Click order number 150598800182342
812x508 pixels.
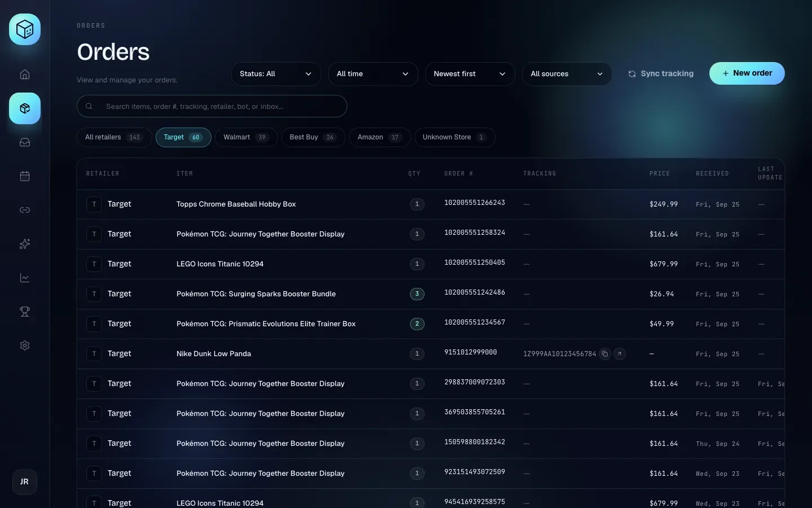(x=475, y=442)
